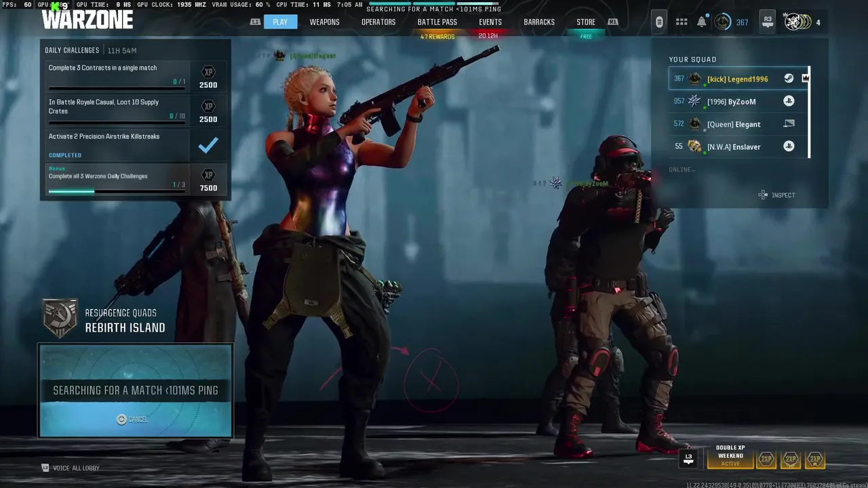This screenshot has width=868, height=488.
Task: Click the 7500 XP bonus challenge badge
Action: [208, 175]
